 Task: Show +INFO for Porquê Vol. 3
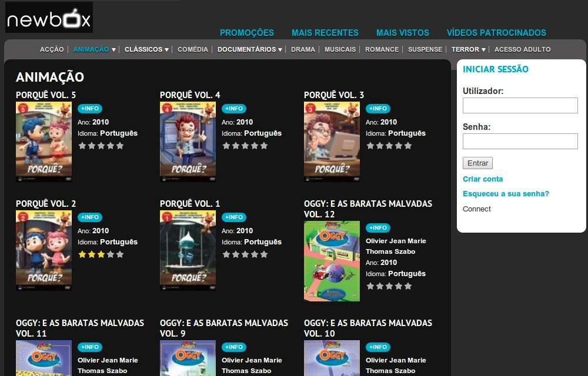[378, 109]
